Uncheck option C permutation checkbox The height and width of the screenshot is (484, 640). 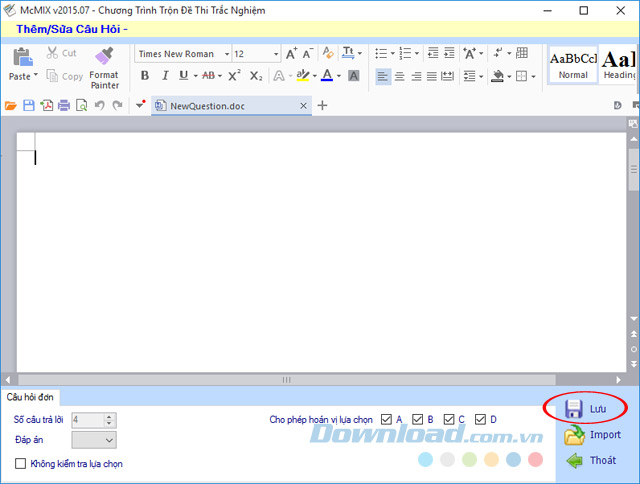pyautogui.click(x=449, y=419)
